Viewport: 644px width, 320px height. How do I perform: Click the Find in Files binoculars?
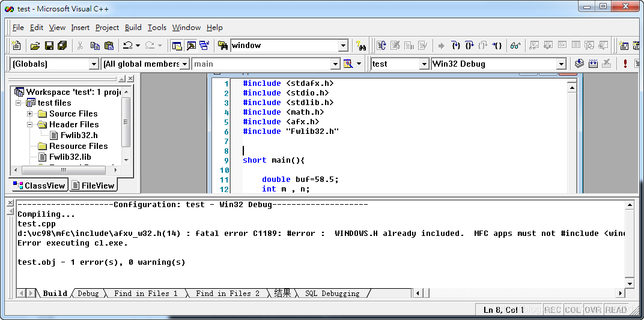pos(223,46)
